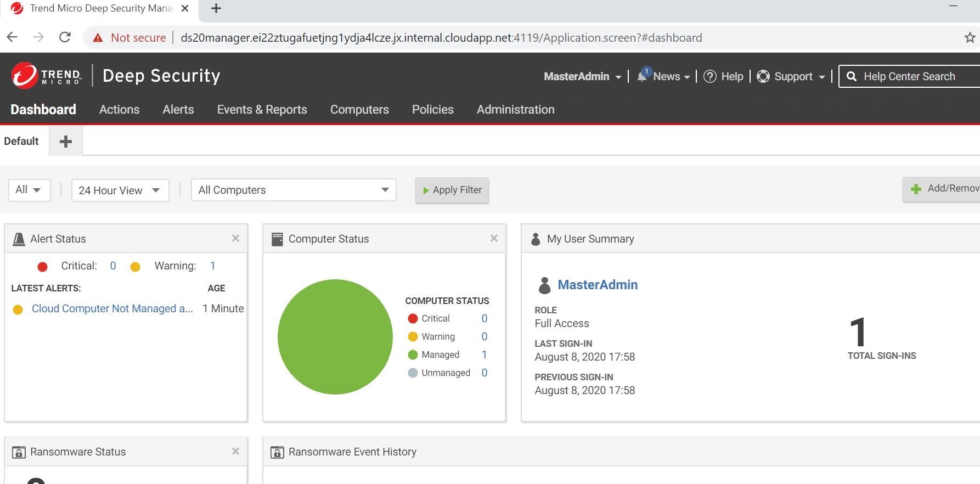Open the Dashboard menu
The height and width of the screenshot is (484, 980).
[x=43, y=109]
